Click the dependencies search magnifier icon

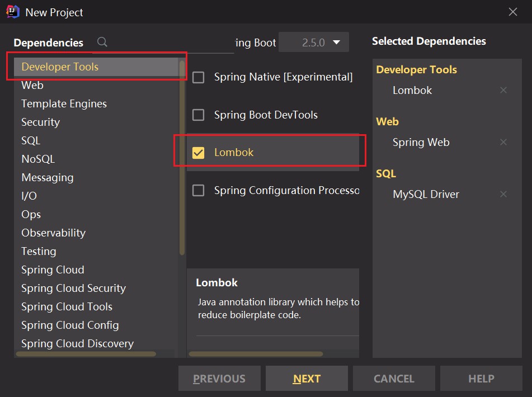tap(102, 42)
